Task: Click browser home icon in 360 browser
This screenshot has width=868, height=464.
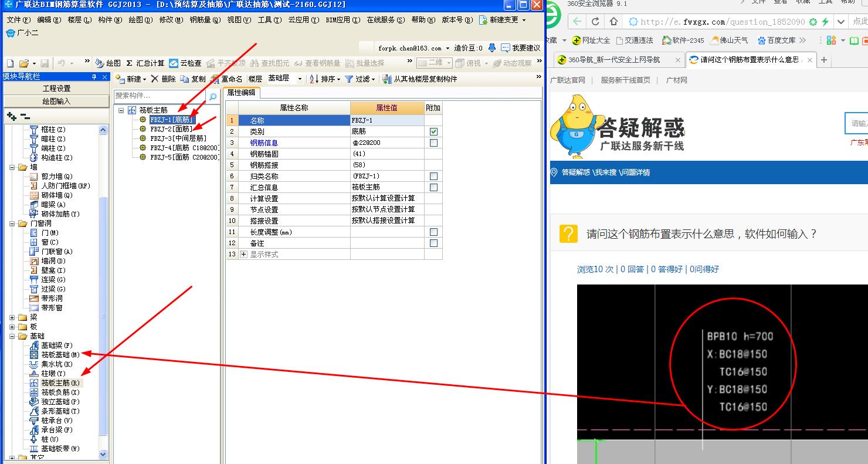Action: point(613,22)
